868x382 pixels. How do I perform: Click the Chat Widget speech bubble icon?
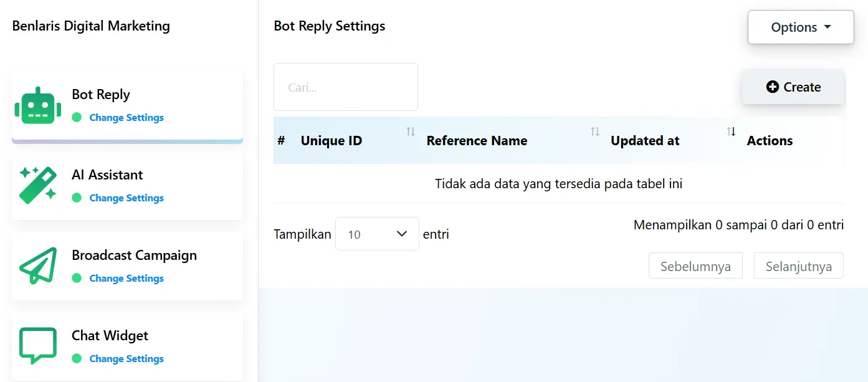pos(38,346)
